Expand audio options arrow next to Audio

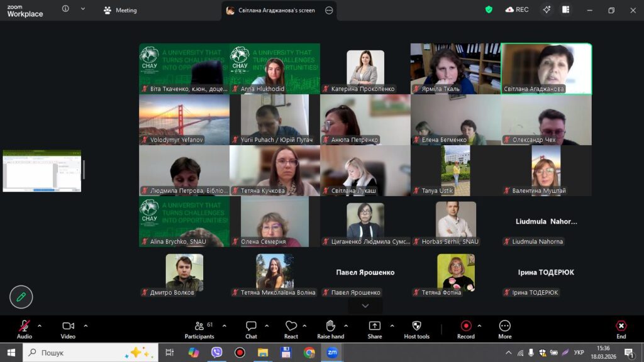[x=40, y=326]
